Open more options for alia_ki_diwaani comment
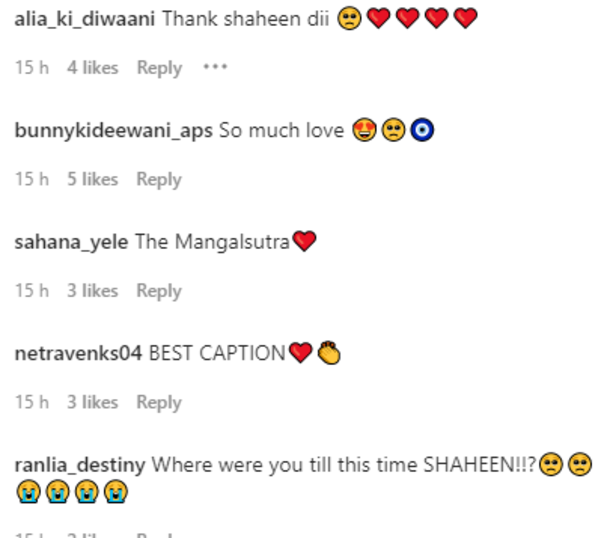This screenshot has height=538, width=616. [x=215, y=67]
